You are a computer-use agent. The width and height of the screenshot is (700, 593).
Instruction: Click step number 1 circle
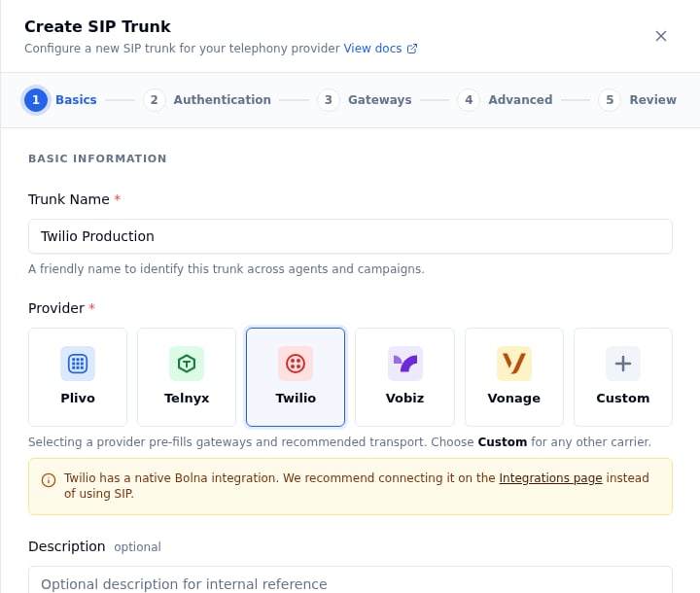[x=36, y=99]
